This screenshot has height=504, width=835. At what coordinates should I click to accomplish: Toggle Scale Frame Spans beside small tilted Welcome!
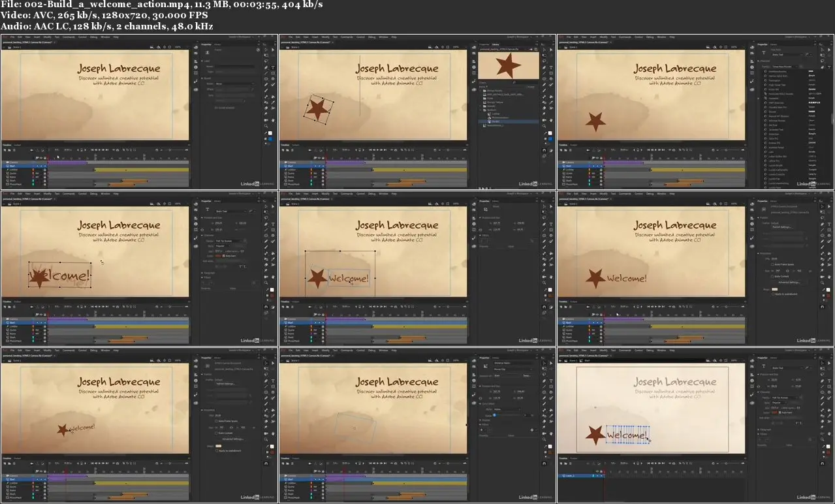[x=216, y=420]
